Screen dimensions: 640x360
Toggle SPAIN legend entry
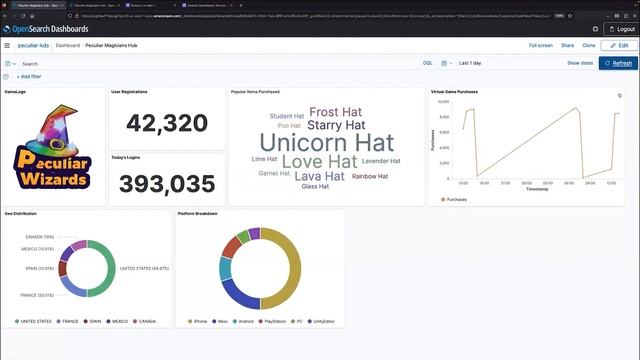coord(92,321)
